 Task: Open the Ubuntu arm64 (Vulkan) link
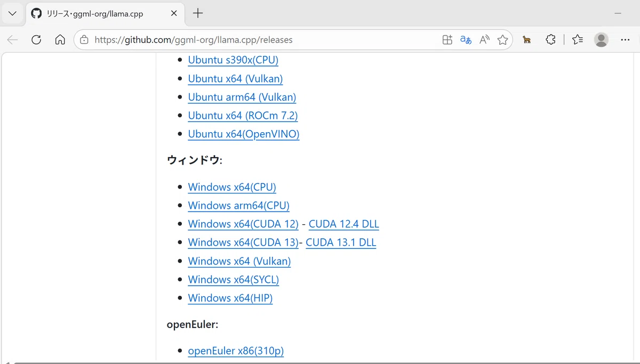(x=242, y=97)
